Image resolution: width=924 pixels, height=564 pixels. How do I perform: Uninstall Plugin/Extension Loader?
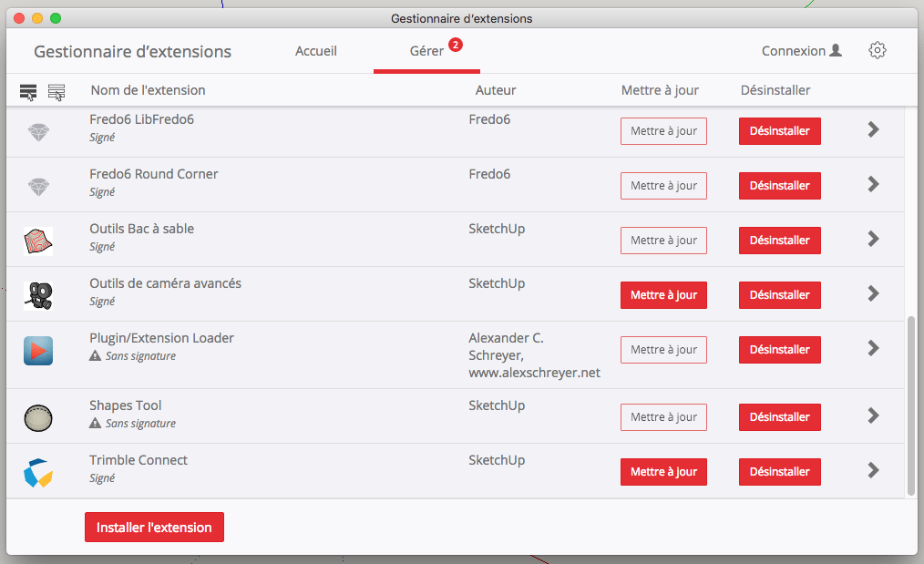click(x=780, y=350)
